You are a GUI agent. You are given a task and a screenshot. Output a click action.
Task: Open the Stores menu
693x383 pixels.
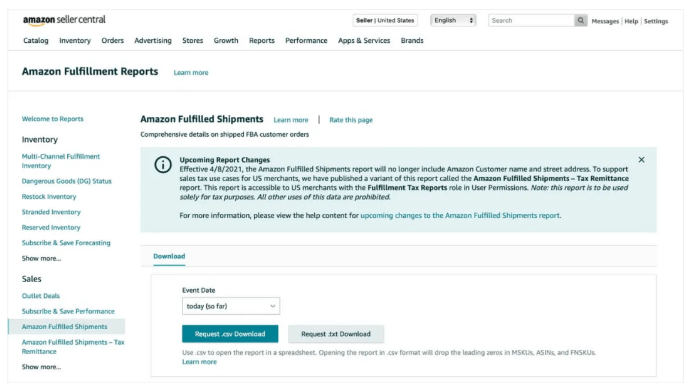tap(193, 41)
